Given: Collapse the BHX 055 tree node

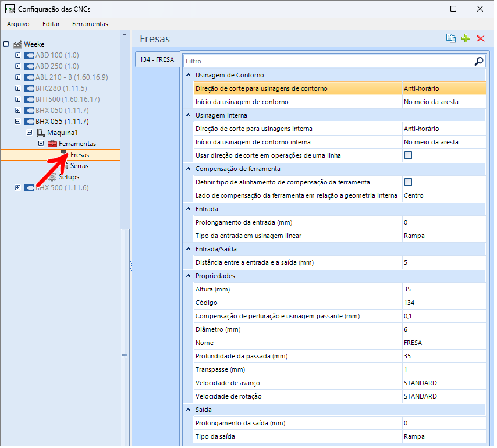Looking at the screenshot, I should [x=17, y=122].
